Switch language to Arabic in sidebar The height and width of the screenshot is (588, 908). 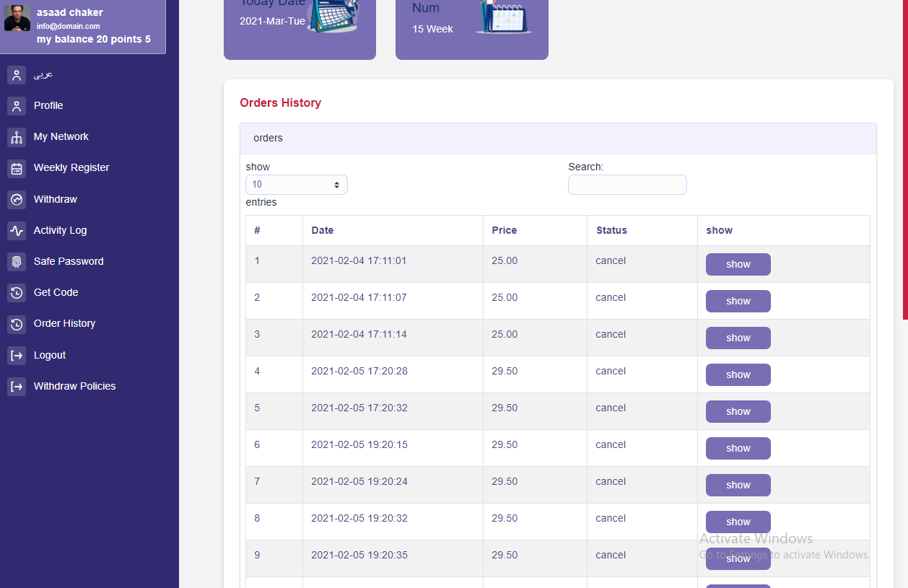[43, 74]
